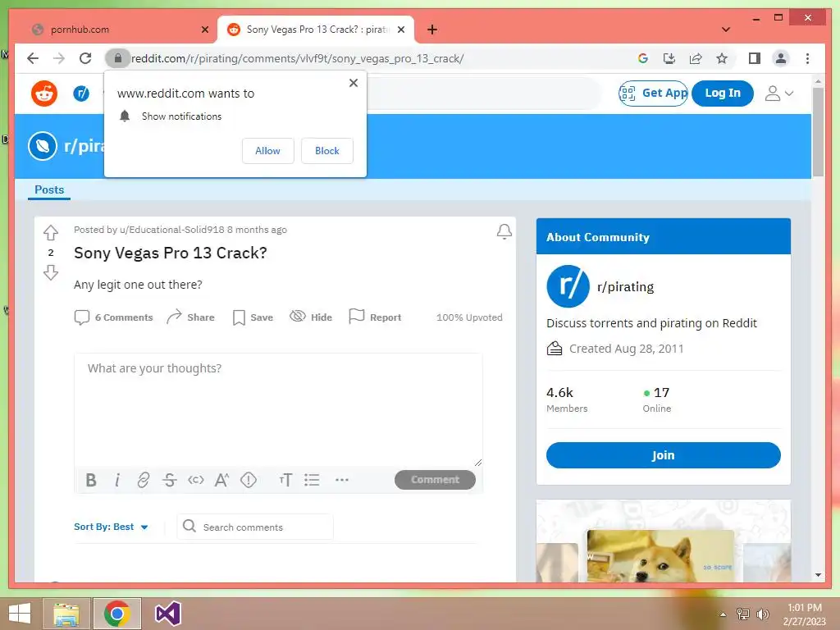Image resolution: width=840 pixels, height=630 pixels.
Task: Insert link in comment editor
Action: (143, 480)
